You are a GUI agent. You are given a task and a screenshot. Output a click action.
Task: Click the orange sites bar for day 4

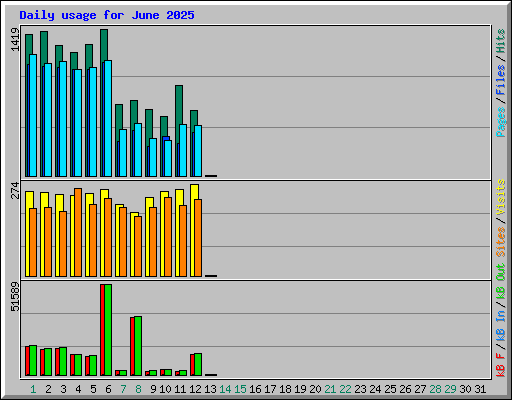[78, 232]
